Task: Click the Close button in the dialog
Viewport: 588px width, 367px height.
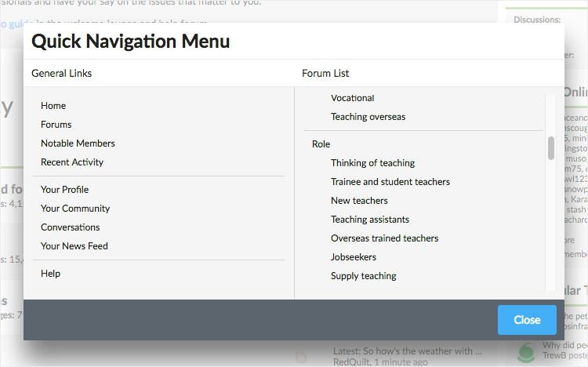Action: [527, 320]
